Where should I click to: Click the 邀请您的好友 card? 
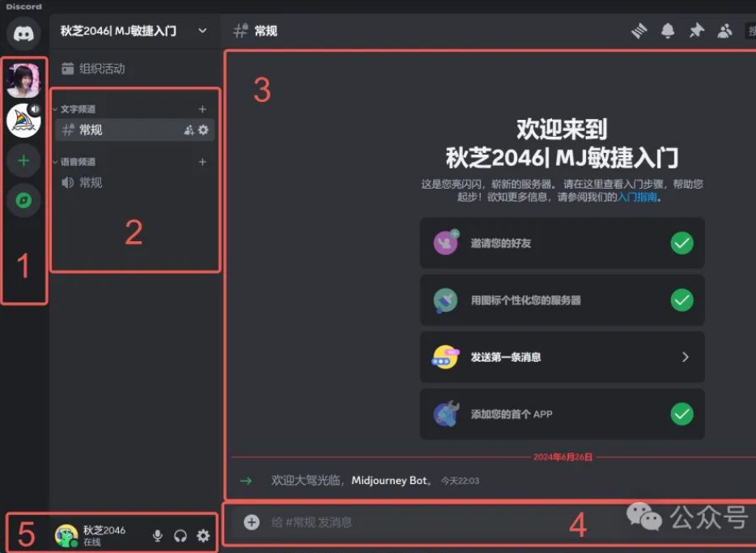point(563,243)
